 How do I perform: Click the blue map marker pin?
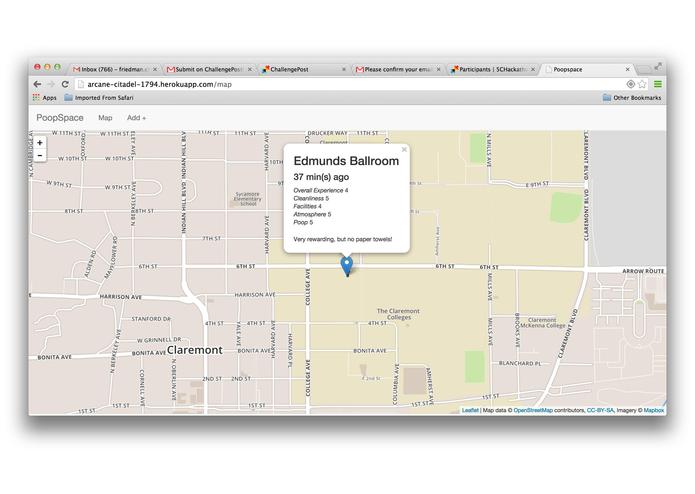click(x=347, y=266)
